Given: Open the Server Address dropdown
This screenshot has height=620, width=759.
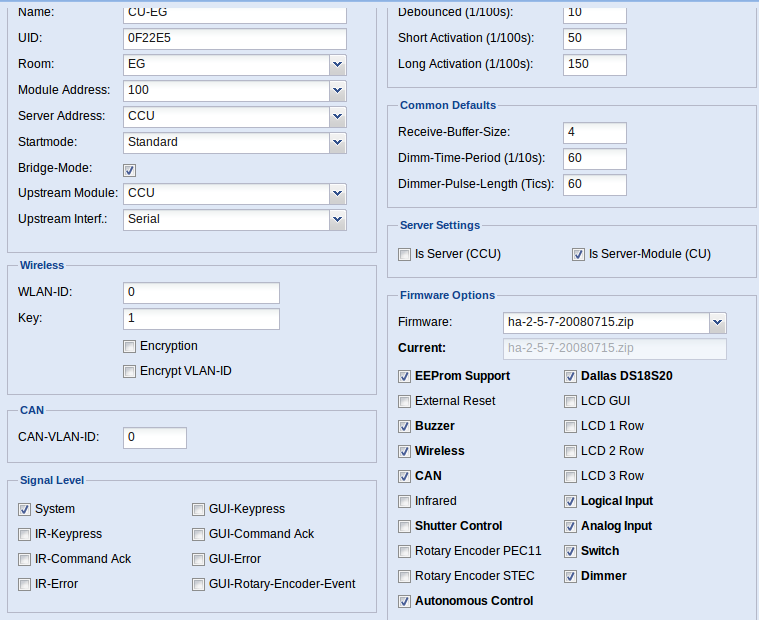Looking at the screenshot, I should pyautogui.click(x=337, y=117).
